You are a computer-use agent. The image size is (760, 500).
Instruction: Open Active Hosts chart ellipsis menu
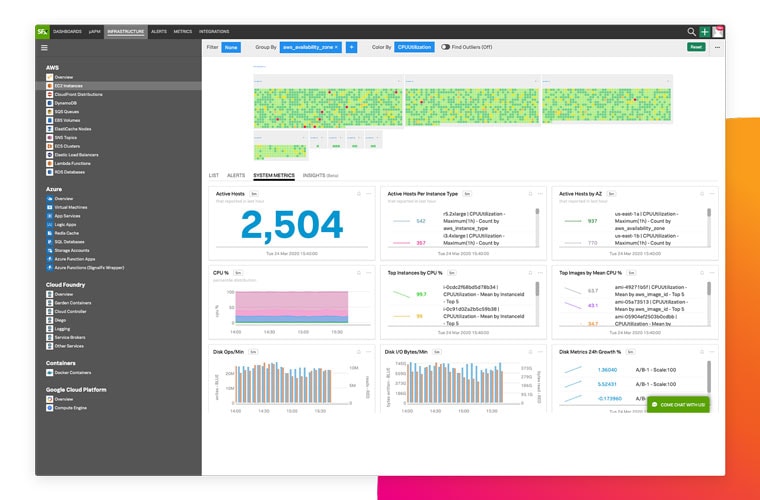(x=369, y=194)
